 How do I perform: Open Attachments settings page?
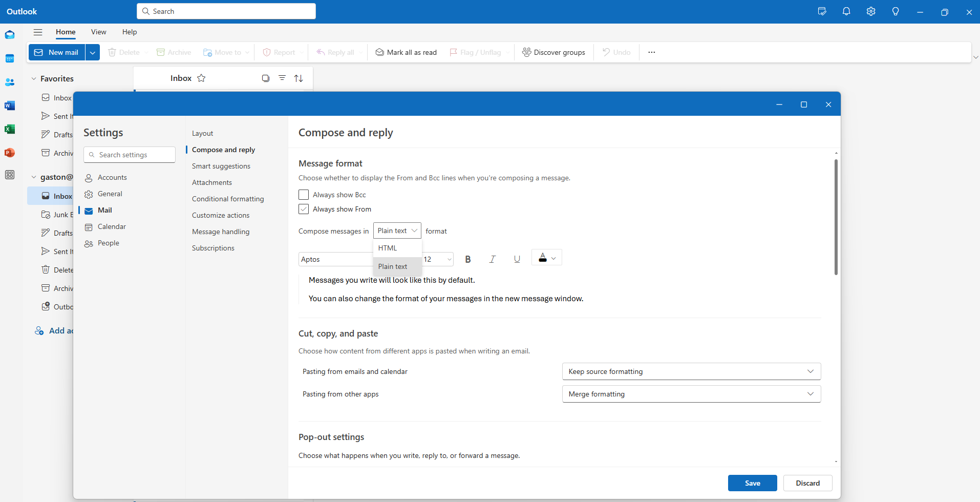[x=212, y=182]
